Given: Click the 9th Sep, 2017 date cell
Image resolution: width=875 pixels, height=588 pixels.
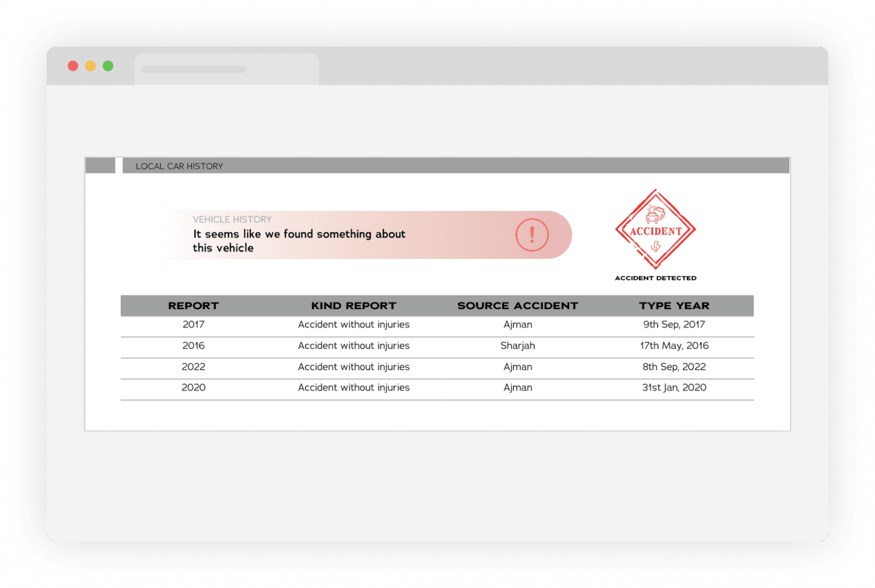Looking at the screenshot, I should 674,325.
